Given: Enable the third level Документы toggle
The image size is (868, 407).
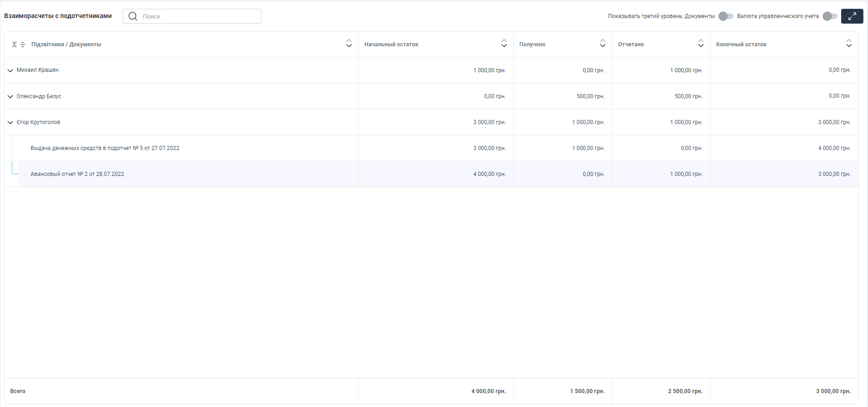Looking at the screenshot, I should [x=725, y=16].
